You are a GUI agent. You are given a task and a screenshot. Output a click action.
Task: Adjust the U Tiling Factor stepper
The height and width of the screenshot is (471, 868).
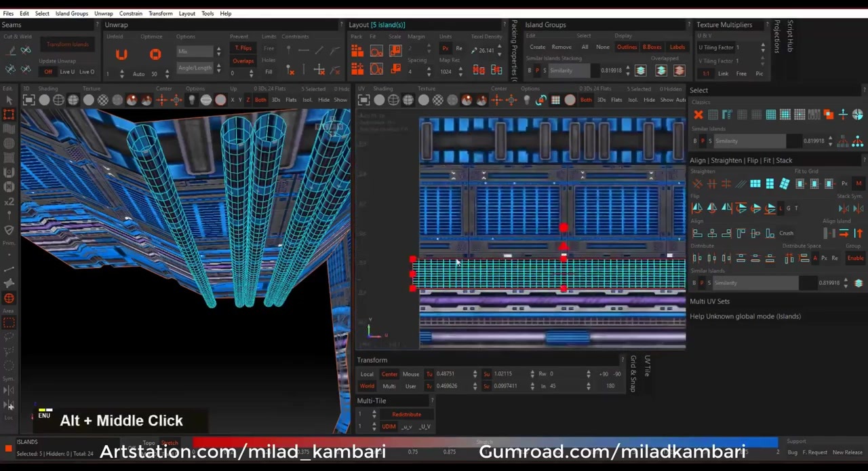[763, 48]
